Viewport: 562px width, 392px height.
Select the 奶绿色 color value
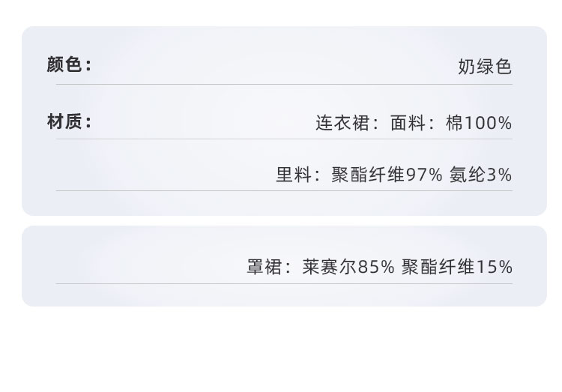click(485, 67)
